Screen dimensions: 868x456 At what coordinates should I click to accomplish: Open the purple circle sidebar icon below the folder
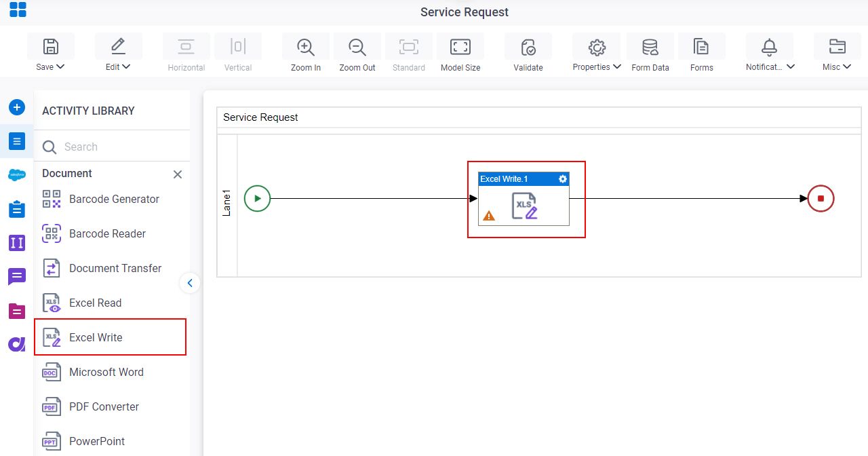click(x=17, y=345)
